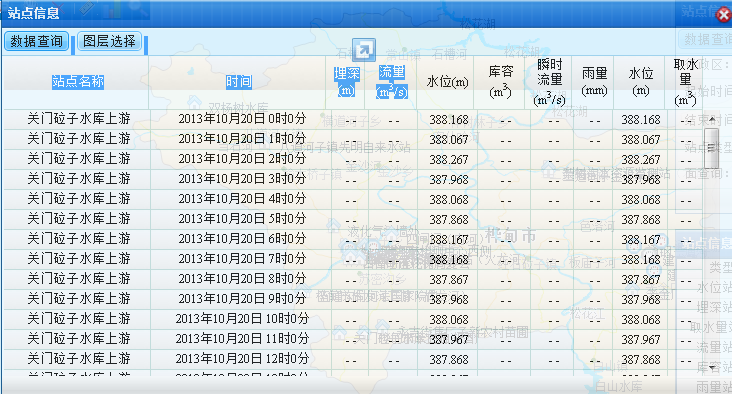Select row for 2013年10月20日 0时0分

pos(353,120)
